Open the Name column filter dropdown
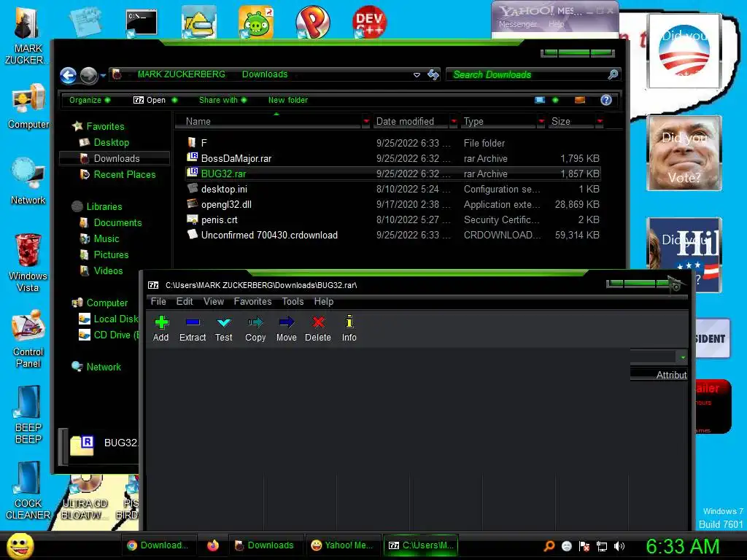This screenshot has height=560, width=747. [x=366, y=122]
